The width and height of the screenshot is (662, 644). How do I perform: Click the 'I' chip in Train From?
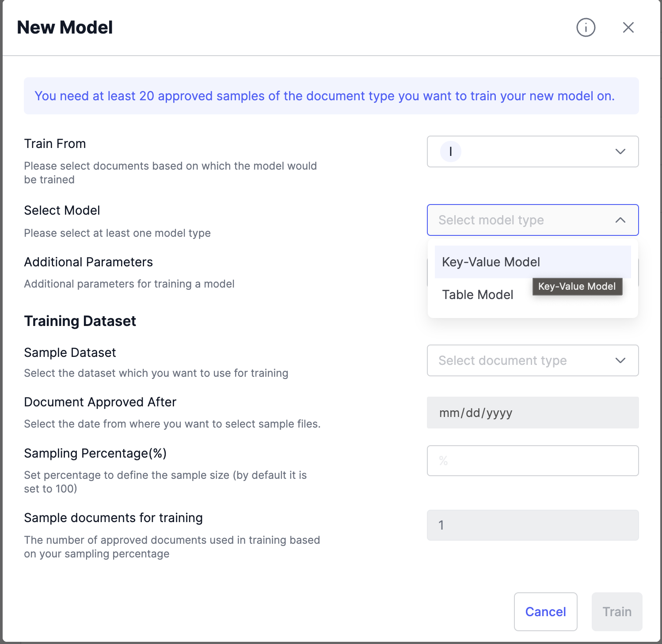pos(450,152)
